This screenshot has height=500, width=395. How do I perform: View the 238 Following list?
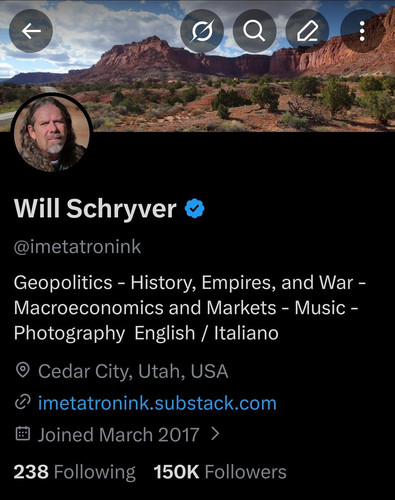[75, 472]
